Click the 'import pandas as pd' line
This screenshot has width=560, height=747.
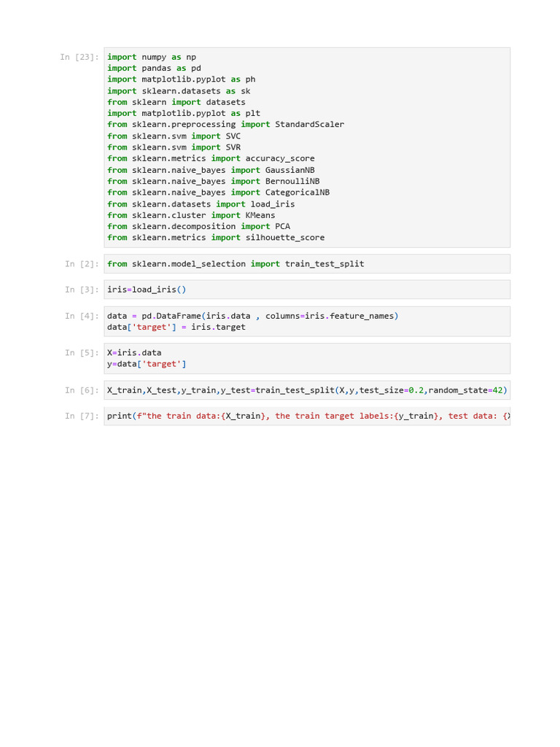pyautogui.click(x=154, y=68)
